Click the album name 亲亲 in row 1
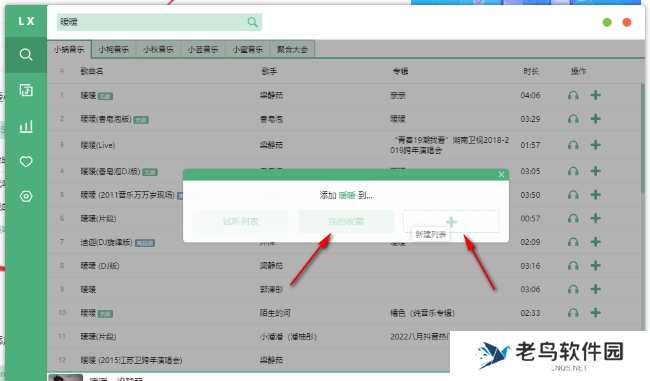The width and height of the screenshot is (650, 381). (398, 95)
